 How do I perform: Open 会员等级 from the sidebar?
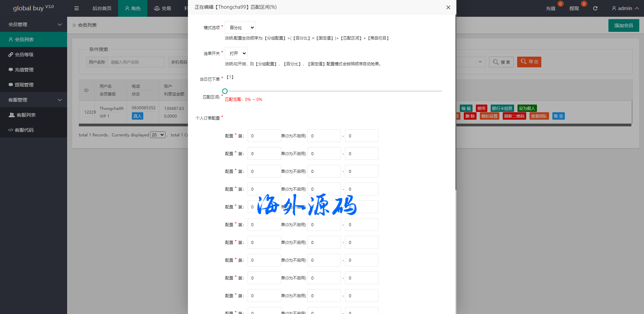tap(24, 55)
